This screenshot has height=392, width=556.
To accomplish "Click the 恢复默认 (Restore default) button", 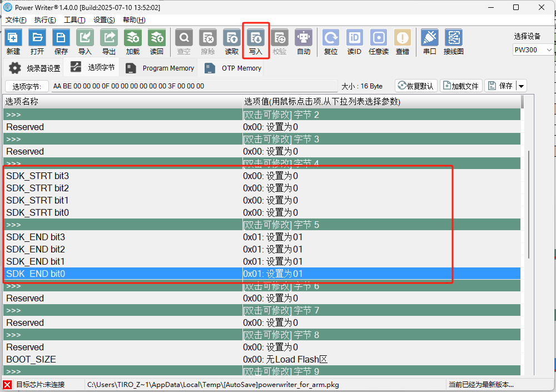I will pyautogui.click(x=416, y=86).
